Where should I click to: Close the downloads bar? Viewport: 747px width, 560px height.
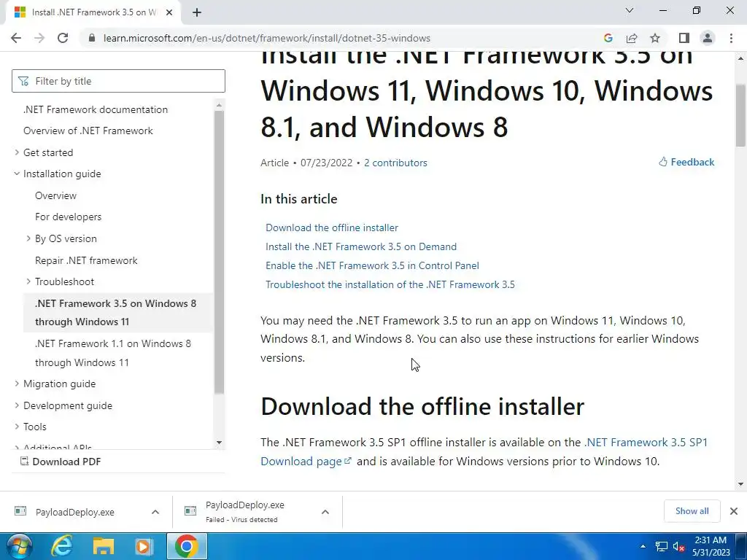coord(734,511)
